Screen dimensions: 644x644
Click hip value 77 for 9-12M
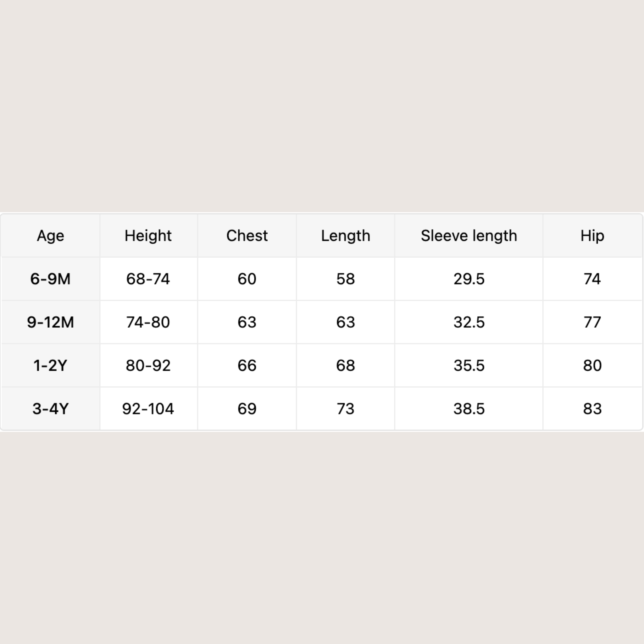pyautogui.click(x=592, y=322)
